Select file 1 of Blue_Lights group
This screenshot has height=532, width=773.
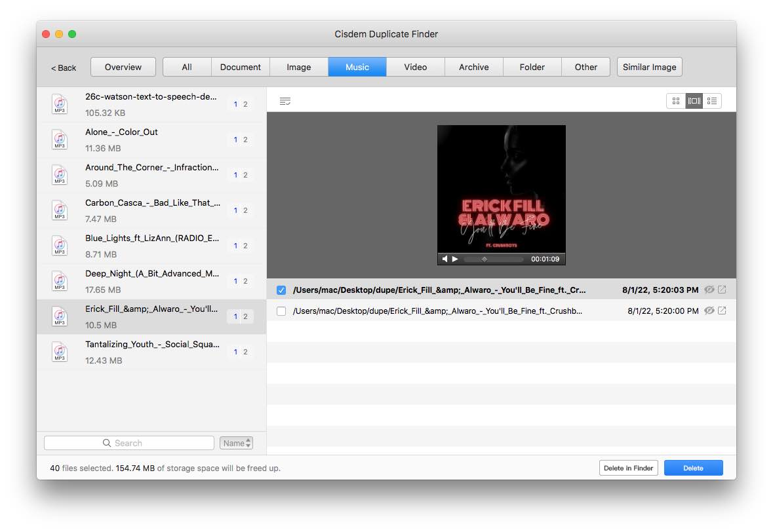(235, 246)
